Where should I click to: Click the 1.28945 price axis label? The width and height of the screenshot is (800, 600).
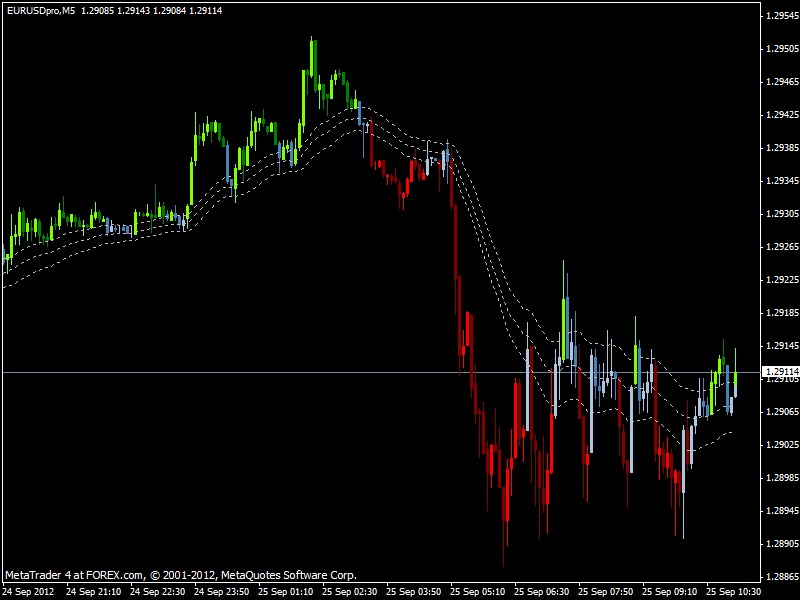pos(782,511)
